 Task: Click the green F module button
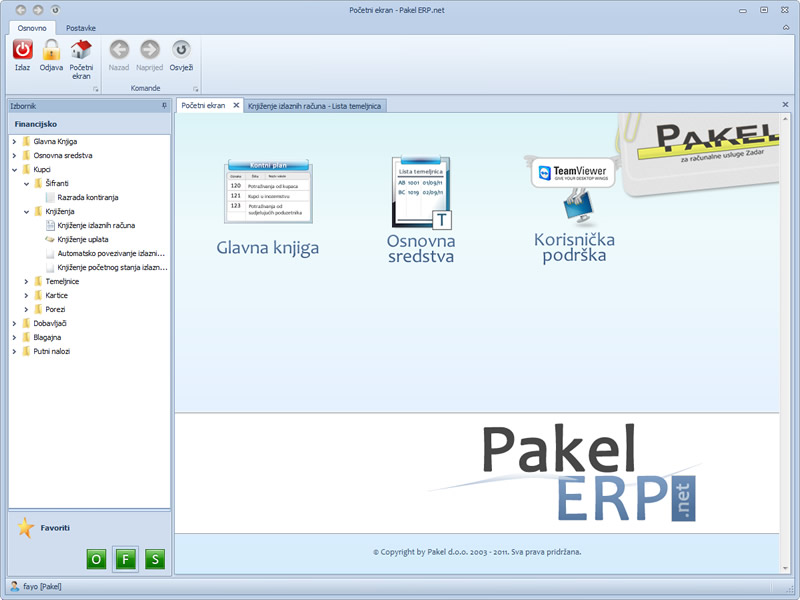[126, 560]
